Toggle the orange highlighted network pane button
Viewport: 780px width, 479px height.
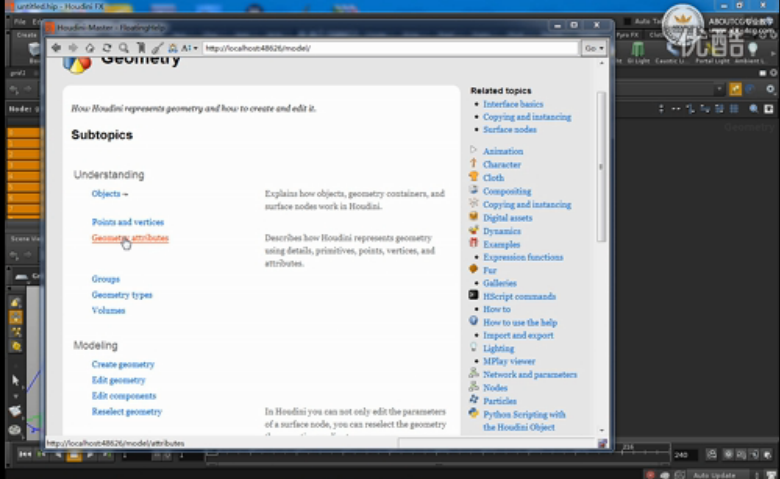pos(735,89)
